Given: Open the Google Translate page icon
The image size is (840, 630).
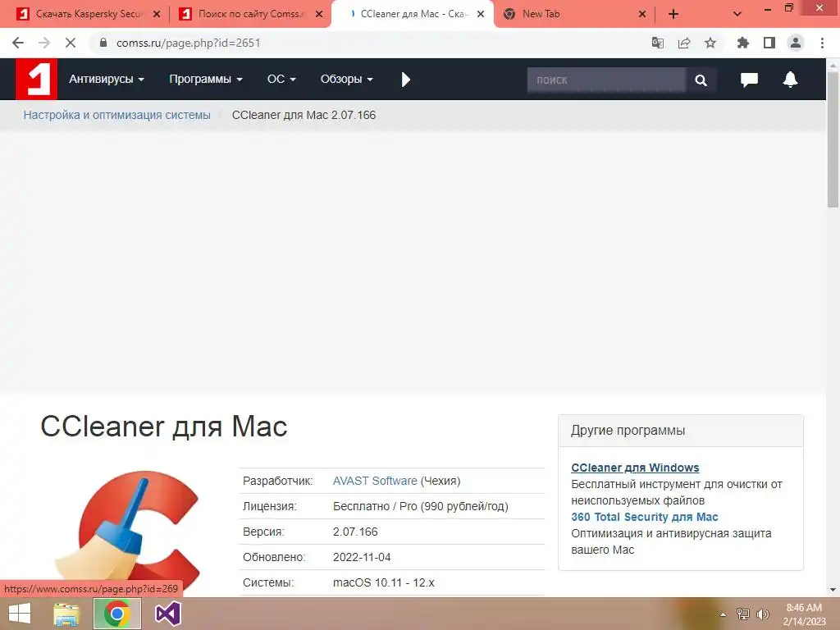Looking at the screenshot, I should (658, 43).
